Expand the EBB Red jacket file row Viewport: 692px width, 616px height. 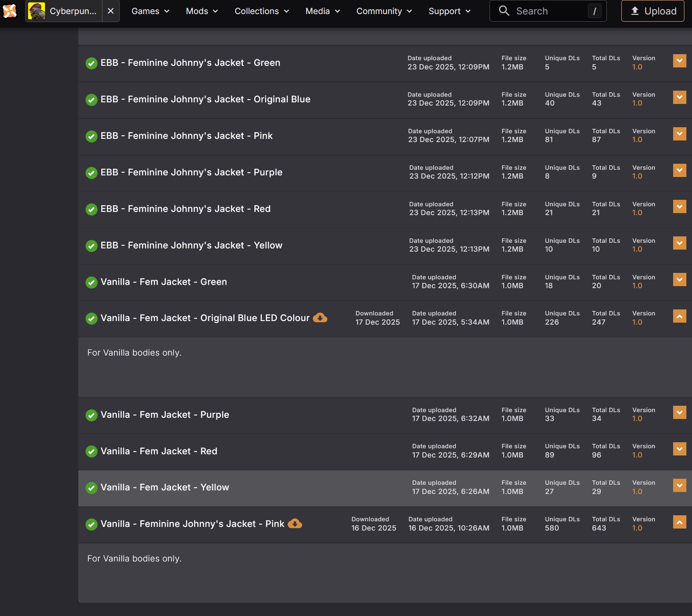pyautogui.click(x=680, y=207)
